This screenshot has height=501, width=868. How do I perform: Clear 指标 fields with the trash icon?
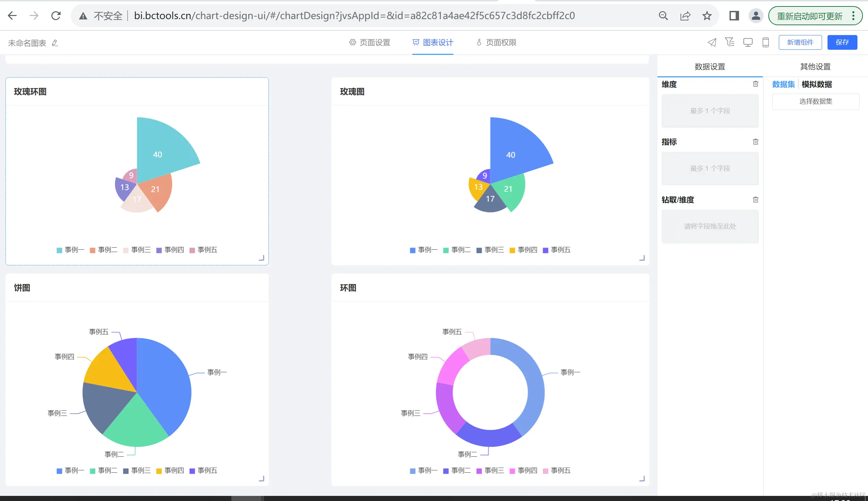click(755, 142)
